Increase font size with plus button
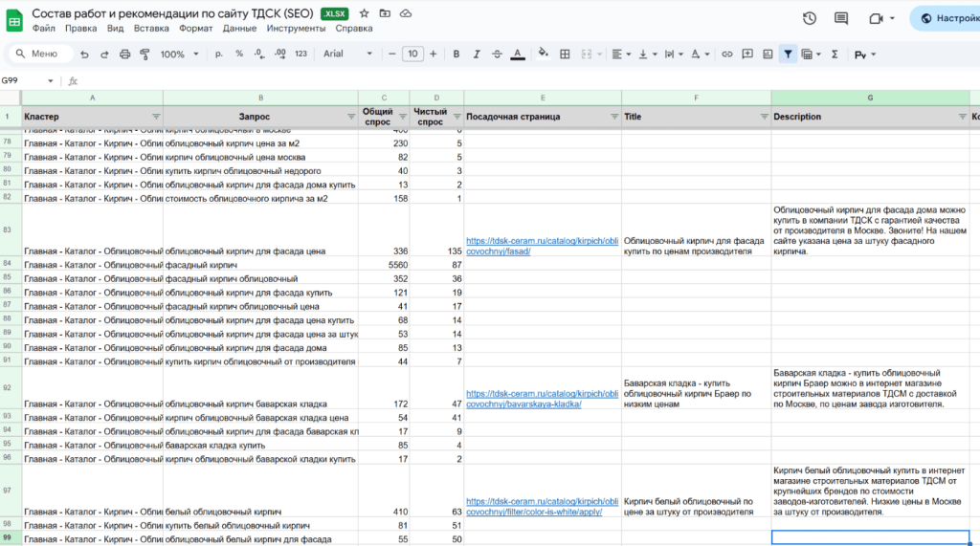This screenshot has height=546, width=980. pos(434,55)
